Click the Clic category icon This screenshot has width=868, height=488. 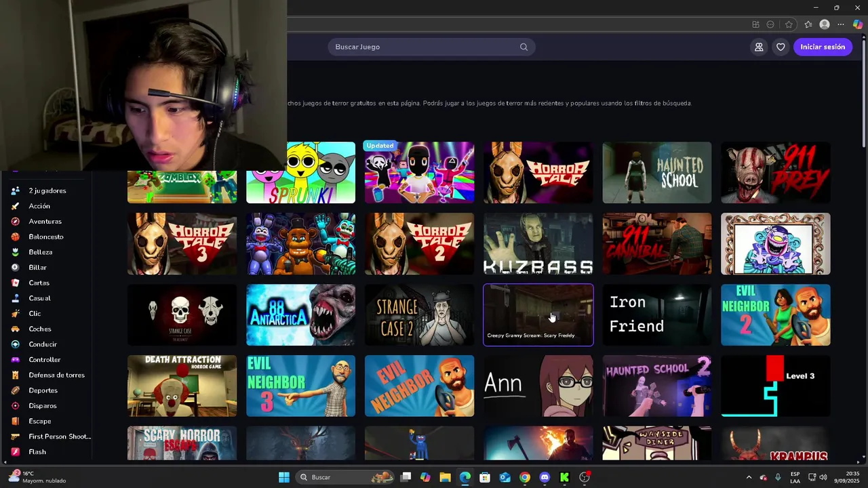coord(15,314)
